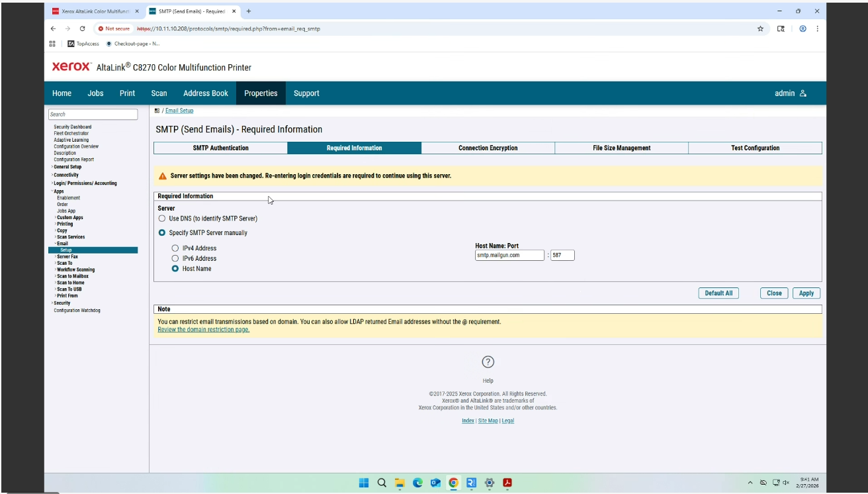Collapse the Apps section
The image size is (868, 494).
[x=57, y=191]
